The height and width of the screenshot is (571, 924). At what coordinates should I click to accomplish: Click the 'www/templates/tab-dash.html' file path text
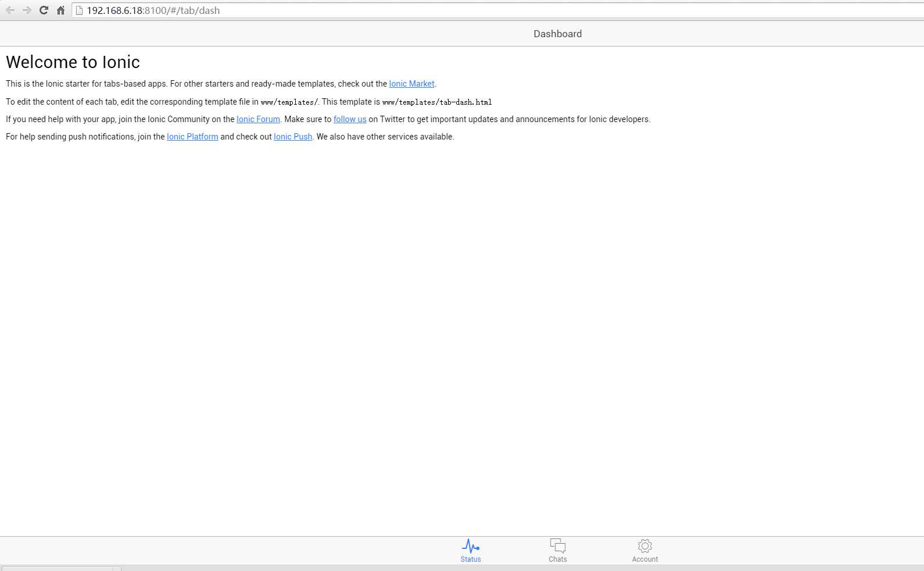pos(437,102)
